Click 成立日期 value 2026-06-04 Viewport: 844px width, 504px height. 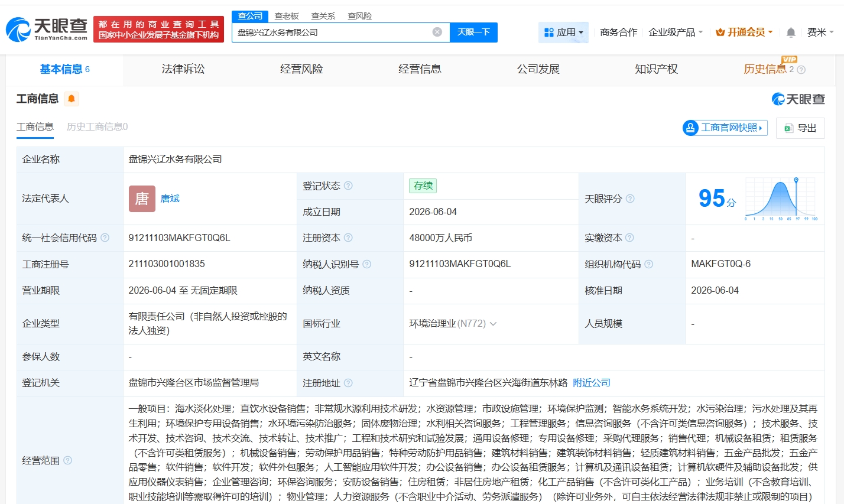[x=433, y=212]
